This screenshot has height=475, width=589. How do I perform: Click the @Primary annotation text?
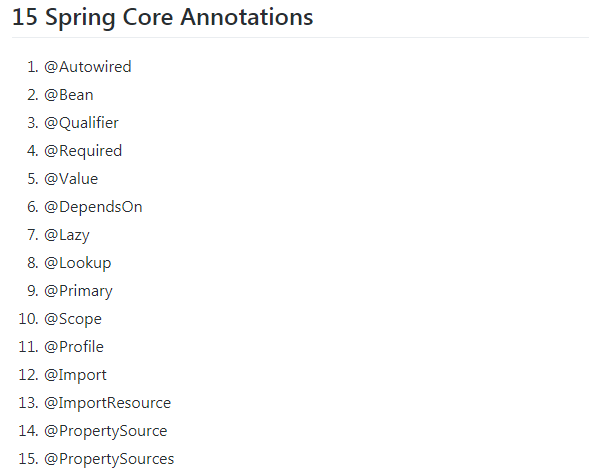(x=78, y=291)
